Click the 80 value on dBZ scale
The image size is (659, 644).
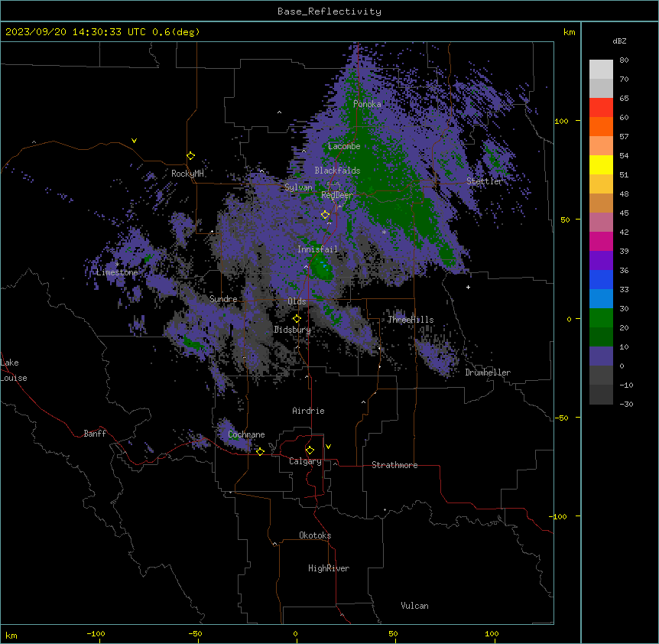[x=624, y=60]
